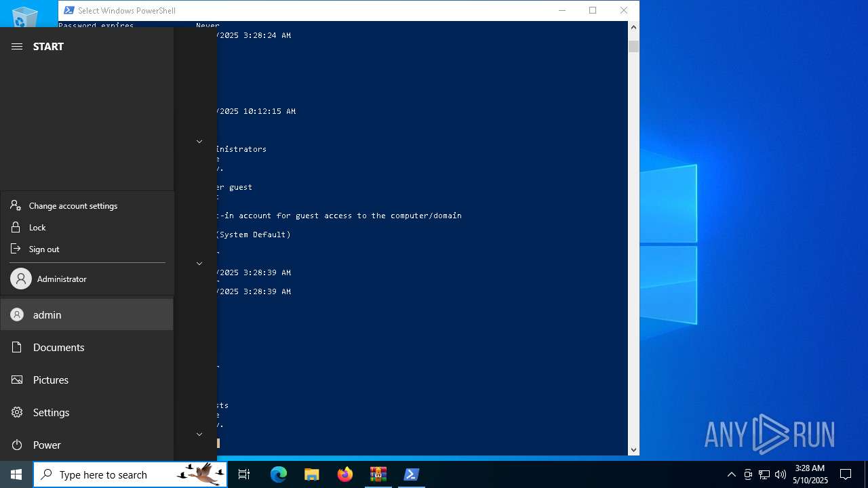868x488 pixels.
Task: Launch Microsoft Edge from taskbar
Action: tap(279, 474)
